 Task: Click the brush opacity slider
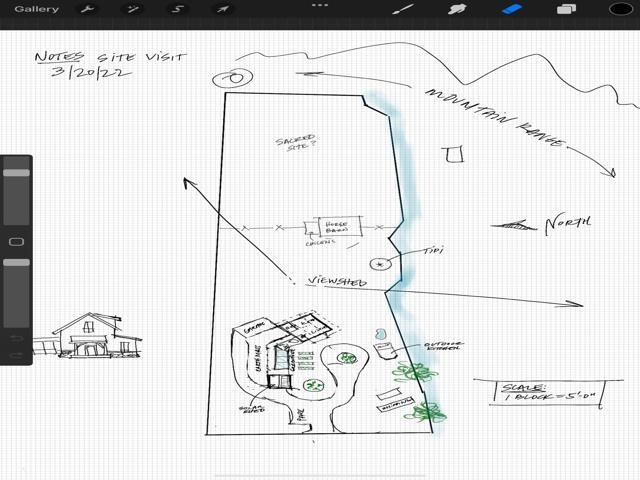coord(16,291)
